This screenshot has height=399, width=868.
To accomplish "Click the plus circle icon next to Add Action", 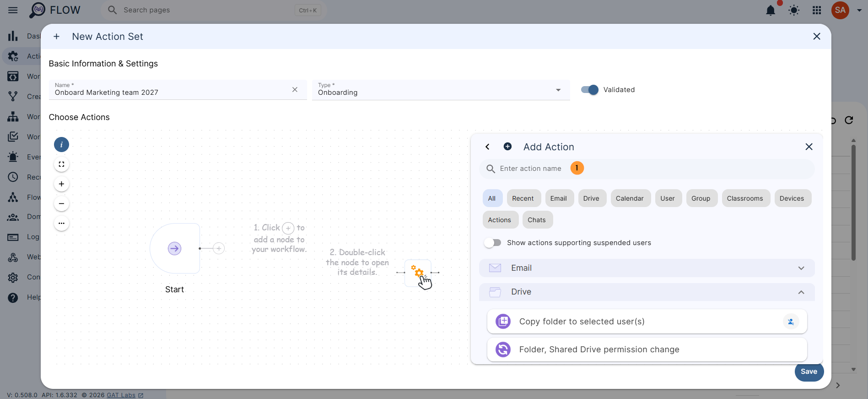I will [507, 147].
